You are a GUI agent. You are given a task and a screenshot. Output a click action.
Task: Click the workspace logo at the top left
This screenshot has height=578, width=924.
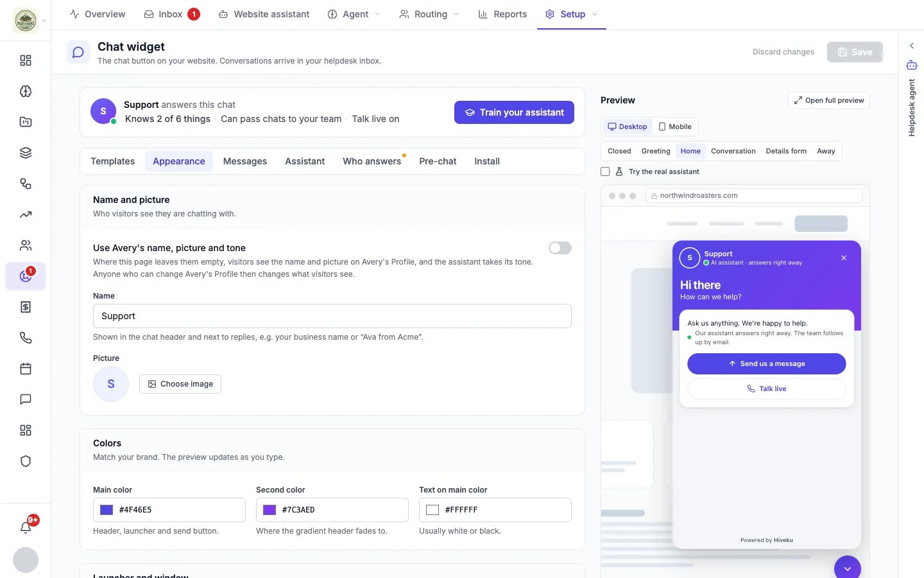(26, 21)
